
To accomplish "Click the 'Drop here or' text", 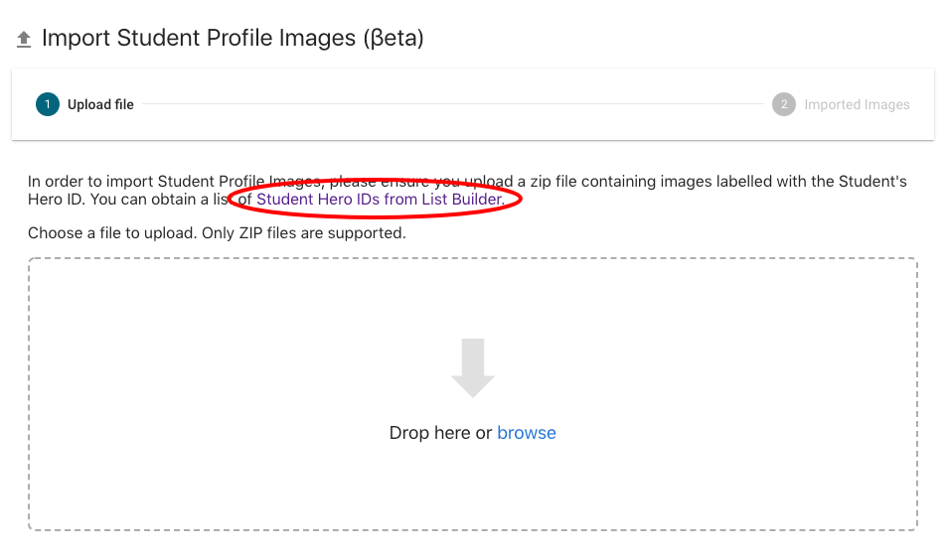I will coord(440,433).
